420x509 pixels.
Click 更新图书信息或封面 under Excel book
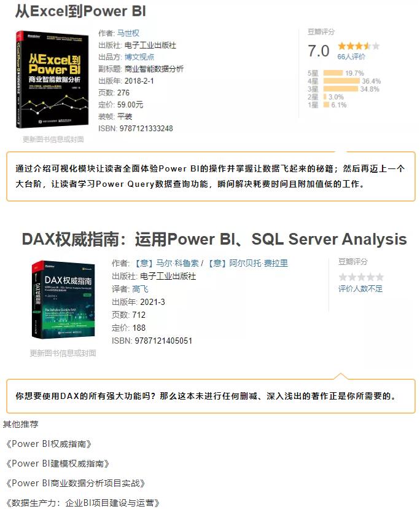[53, 140]
